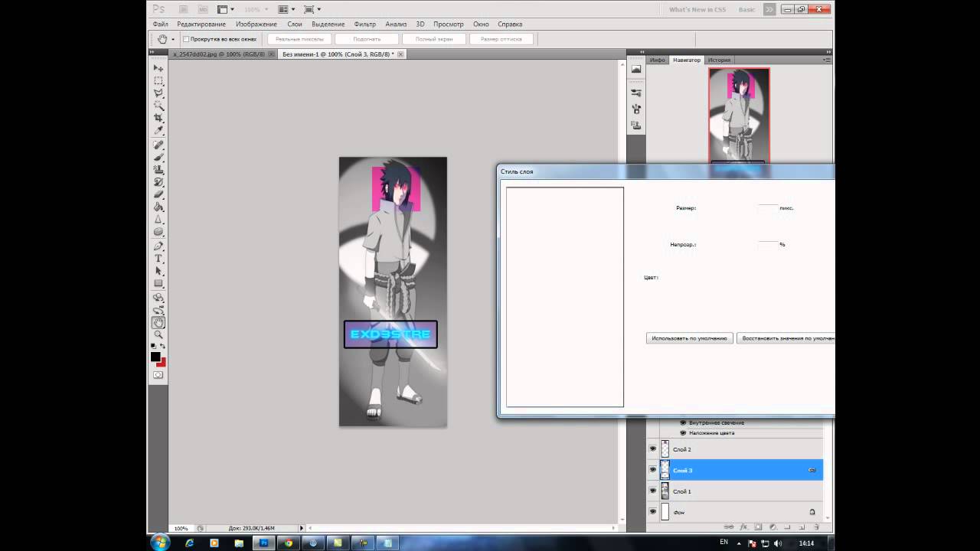
Task: Open Hand tool preset picker dropdown
Action: (173, 39)
